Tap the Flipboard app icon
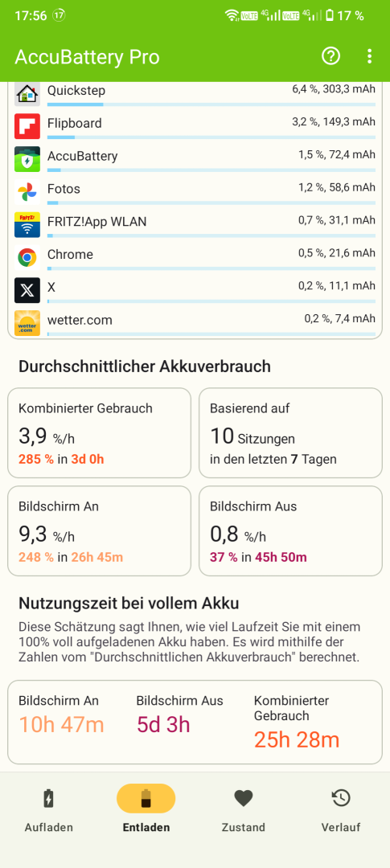Viewport: 390px width, 868px height. 27,126
